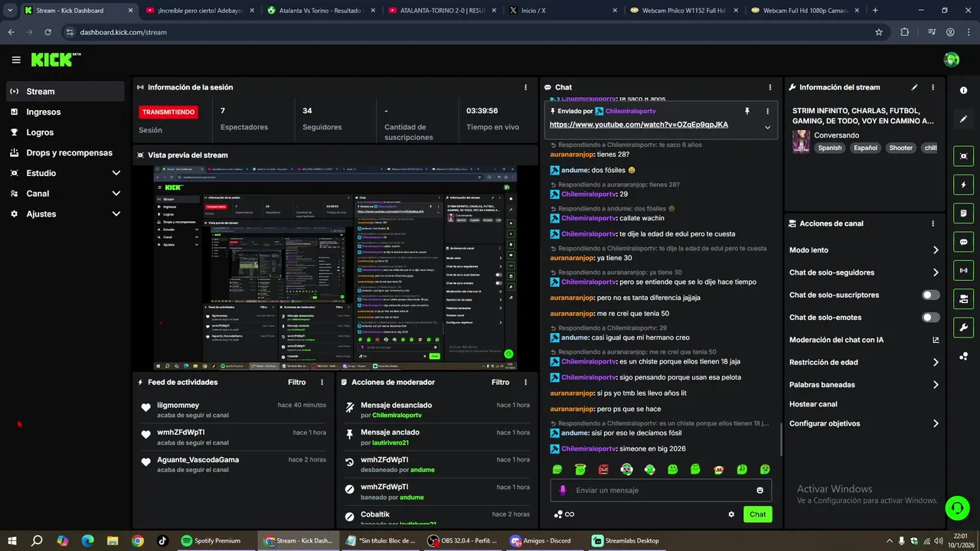Open Moderación del chat con IA external link
This screenshot has height=551, width=980.
tap(936, 340)
